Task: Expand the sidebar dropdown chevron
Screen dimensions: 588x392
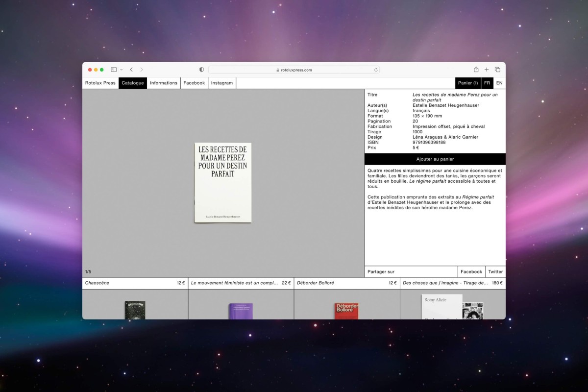Action: [122, 70]
